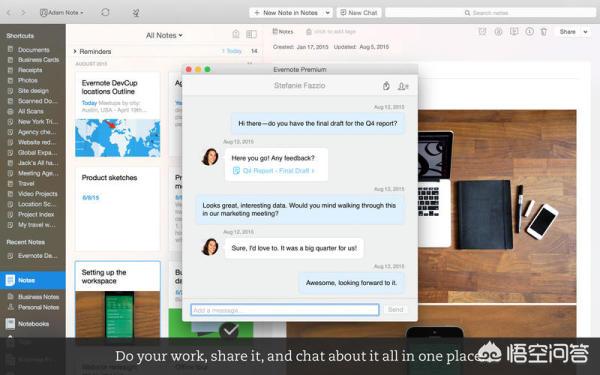Image resolution: width=600 pixels, height=375 pixels.
Task: Open the Share dropdown arrow
Action: click(585, 32)
